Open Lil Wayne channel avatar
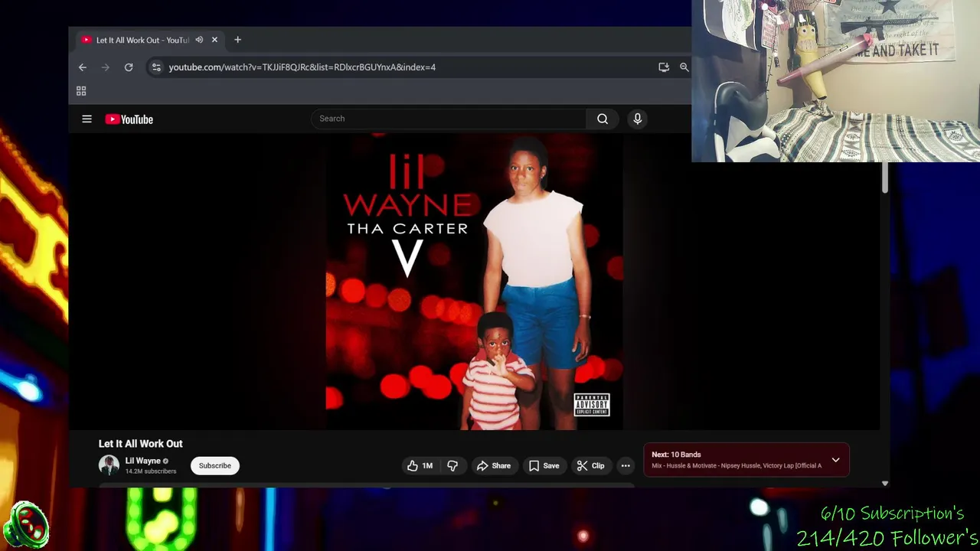The height and width of the screenshot is (551, 980). click(109, 465)
